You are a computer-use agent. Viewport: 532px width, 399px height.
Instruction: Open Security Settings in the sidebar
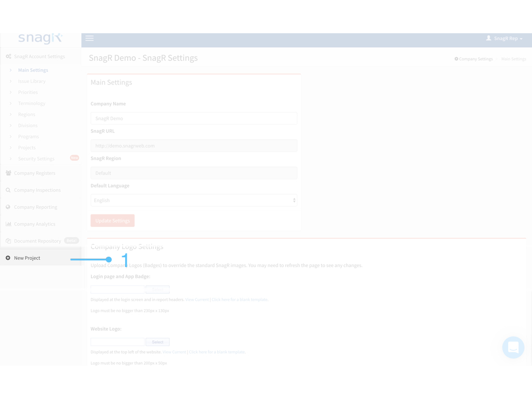click(36, 159)
